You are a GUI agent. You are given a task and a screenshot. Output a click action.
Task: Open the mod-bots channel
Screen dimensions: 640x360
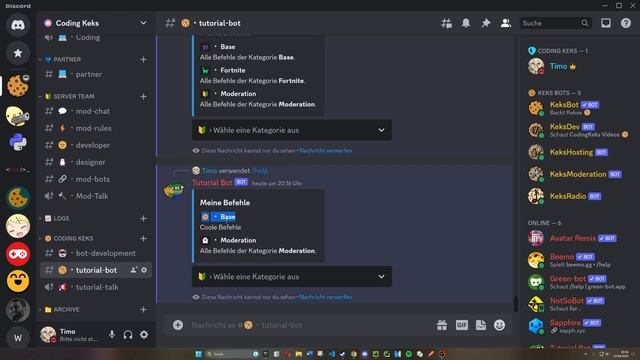96,179
